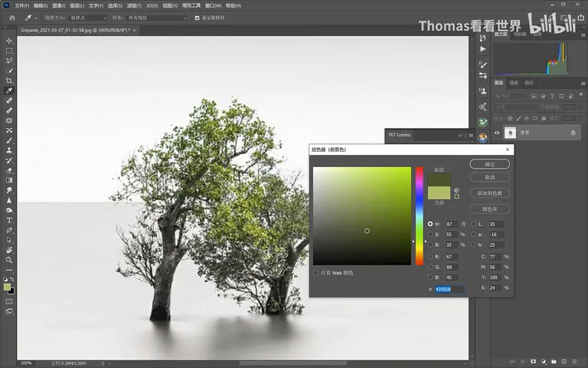Select the Hand tool

[9, 250]
